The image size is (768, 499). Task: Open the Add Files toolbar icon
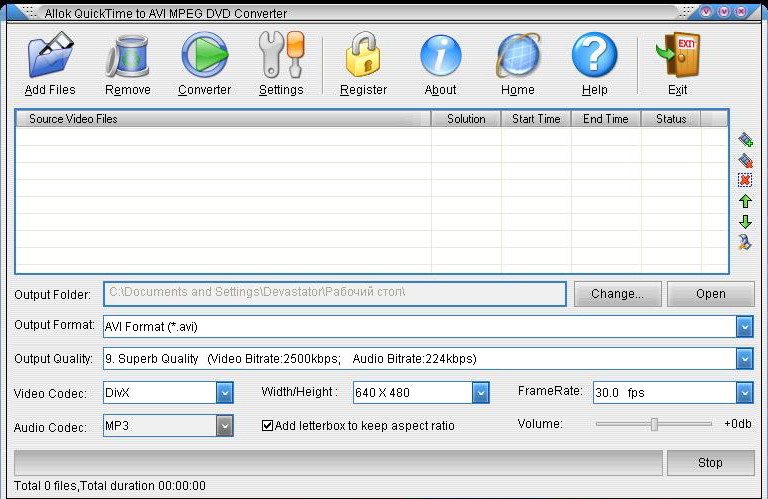tap(50, 55)
